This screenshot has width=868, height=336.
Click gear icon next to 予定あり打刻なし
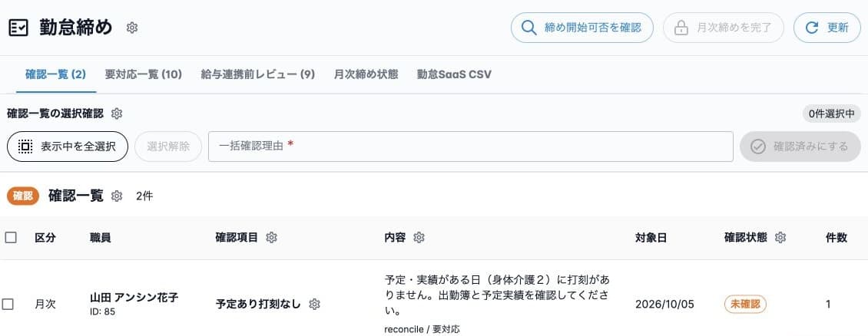pyautogui.click(x=314, y=304)
